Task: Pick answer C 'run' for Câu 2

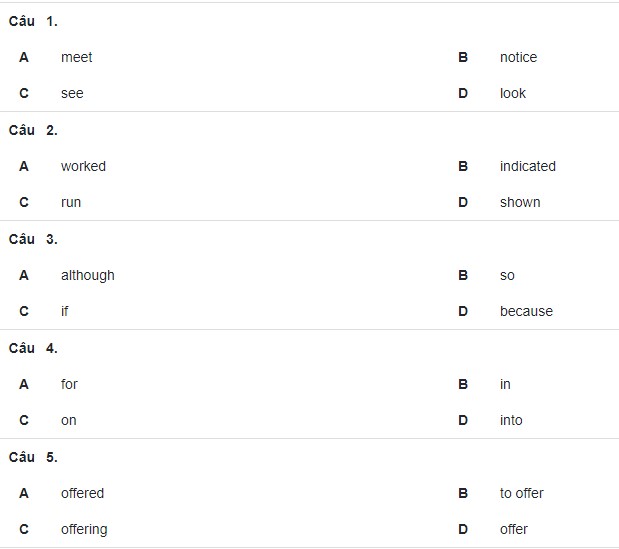Action: pos(71,202)
